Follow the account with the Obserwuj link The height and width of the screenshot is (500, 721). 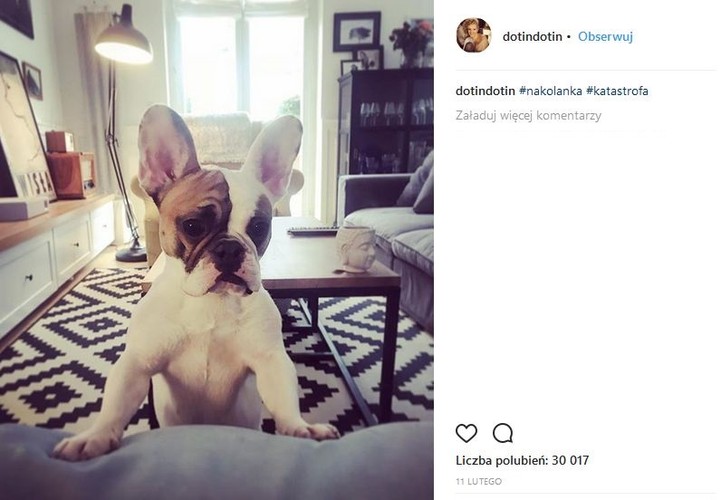point(605,36)
